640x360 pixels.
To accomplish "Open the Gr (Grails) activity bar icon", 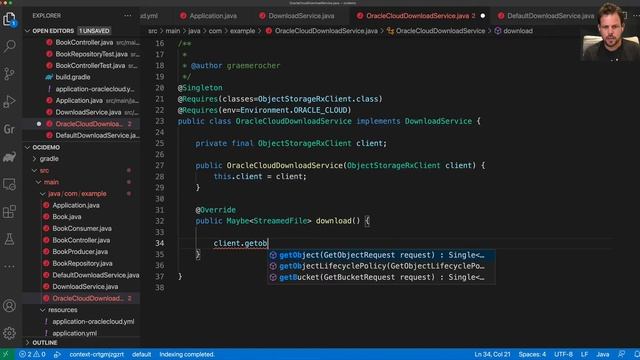I will (9, 129).
